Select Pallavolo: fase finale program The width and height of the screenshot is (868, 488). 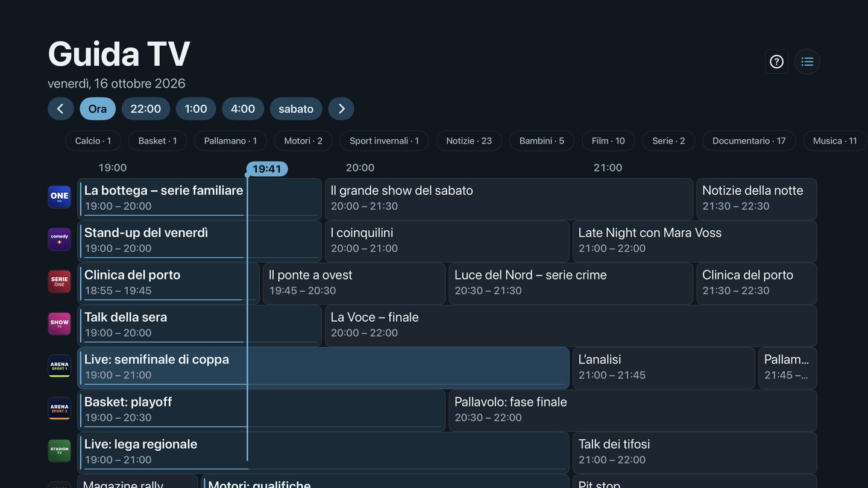(633, 410)
